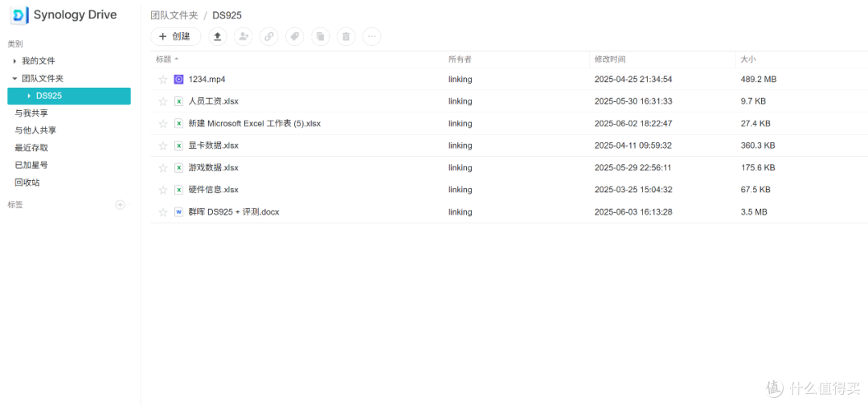The height and width of the screenshot is (406, 868).
Task: Click the trash delete toolbar icon
Action: 346,36
